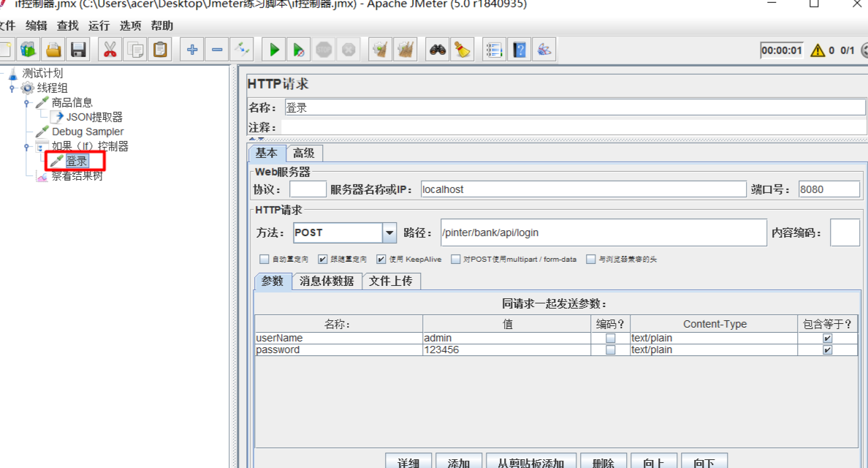Open the 编辑 menu
Viewport: 868px width, 468px height.
click(37, 26)
